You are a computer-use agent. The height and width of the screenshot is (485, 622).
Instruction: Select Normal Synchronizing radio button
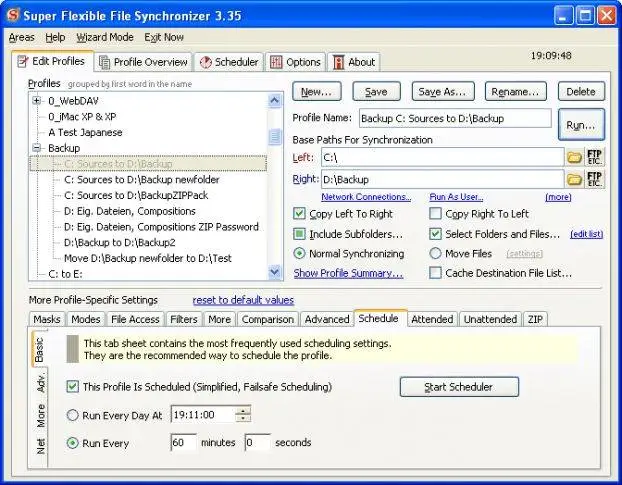click(x=299, y=253)
